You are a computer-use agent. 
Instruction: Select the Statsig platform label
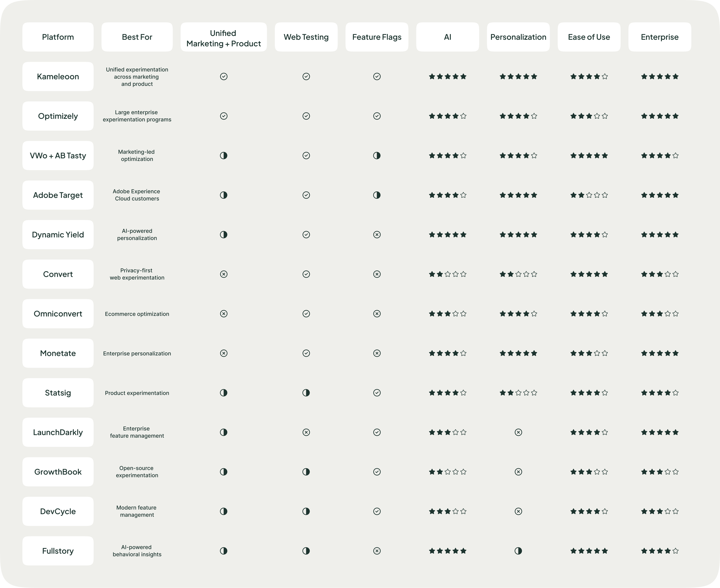click(x=58, y=393)
